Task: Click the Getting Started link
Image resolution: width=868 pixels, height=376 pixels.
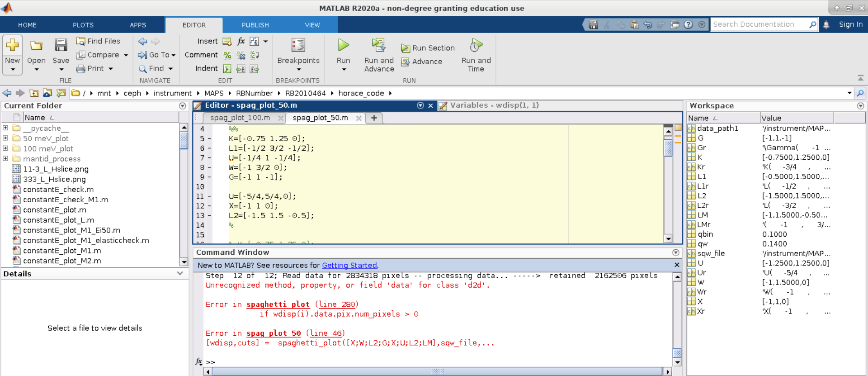Action: (349, 265)
